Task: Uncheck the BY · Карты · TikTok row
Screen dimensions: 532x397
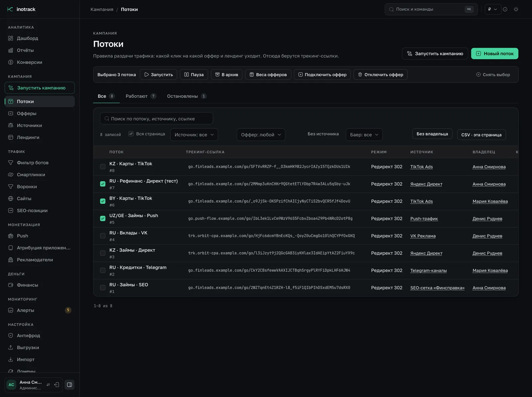Action: [x=103, y=201]
